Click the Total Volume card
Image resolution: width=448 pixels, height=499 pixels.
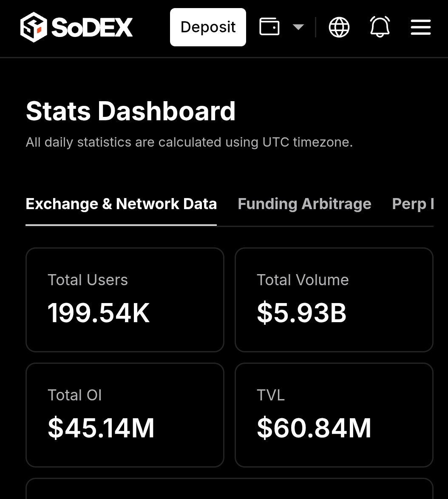coord(334,300)
